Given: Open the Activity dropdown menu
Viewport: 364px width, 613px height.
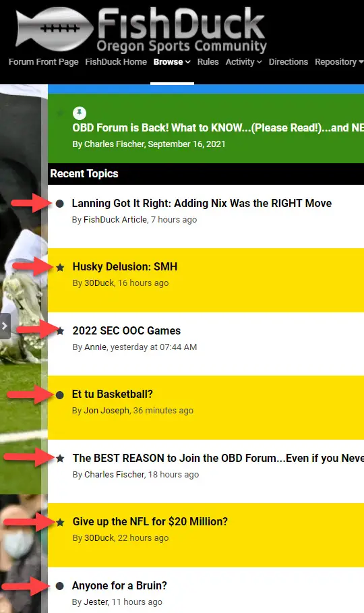Looking at the screenshot, I should [x=243, y=62].
